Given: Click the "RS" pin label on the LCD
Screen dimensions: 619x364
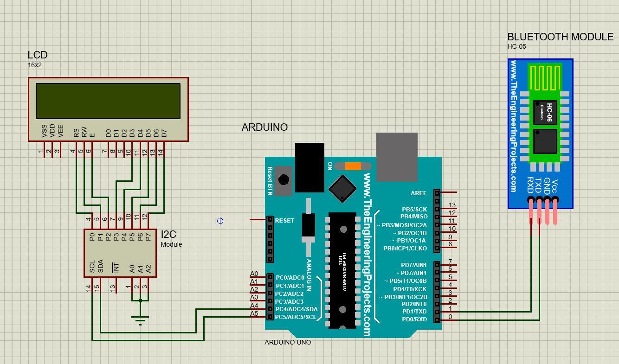Looking at the screenshot, I should click(x=76, y=133).
